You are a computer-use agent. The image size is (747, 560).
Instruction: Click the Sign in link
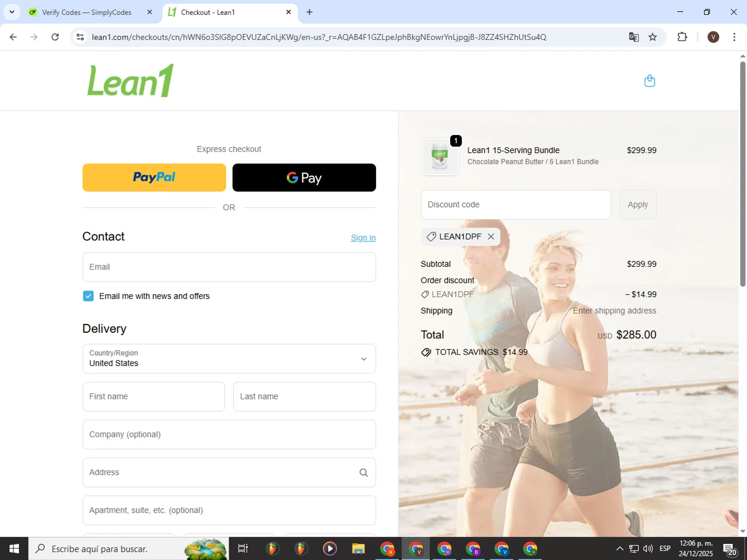(x=363, y=238)
